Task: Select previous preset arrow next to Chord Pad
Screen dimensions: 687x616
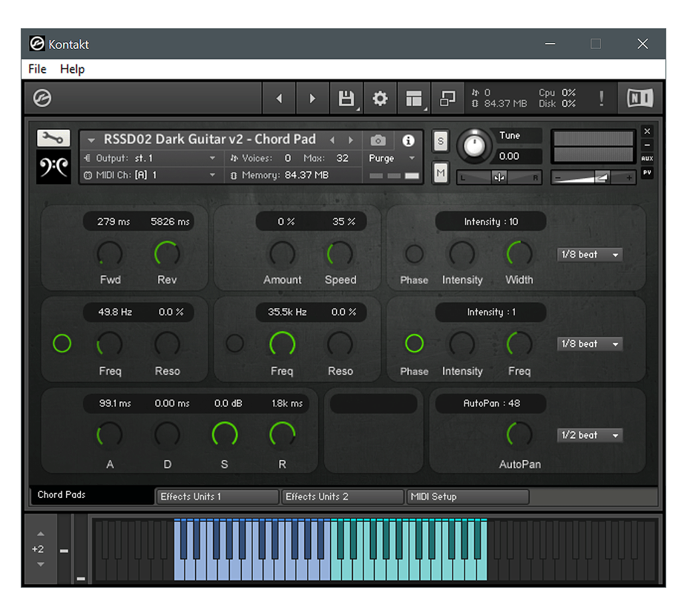Action: (x=332, y=140)
